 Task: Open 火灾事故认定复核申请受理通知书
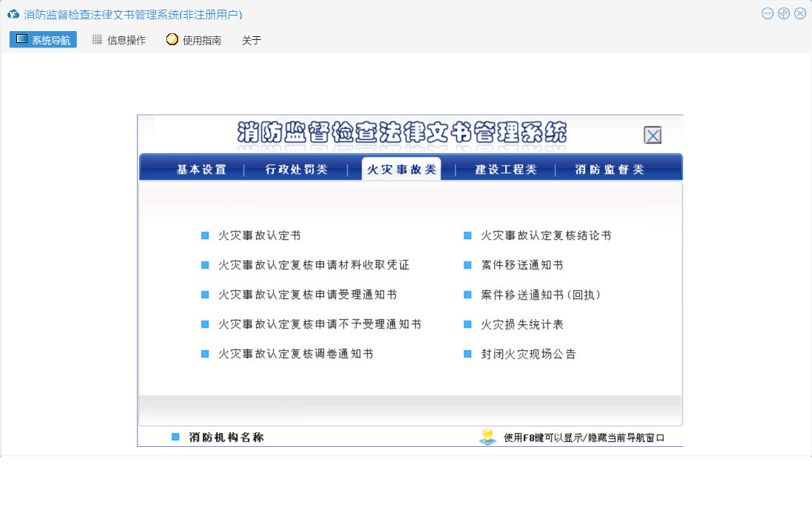click(308, 295)
